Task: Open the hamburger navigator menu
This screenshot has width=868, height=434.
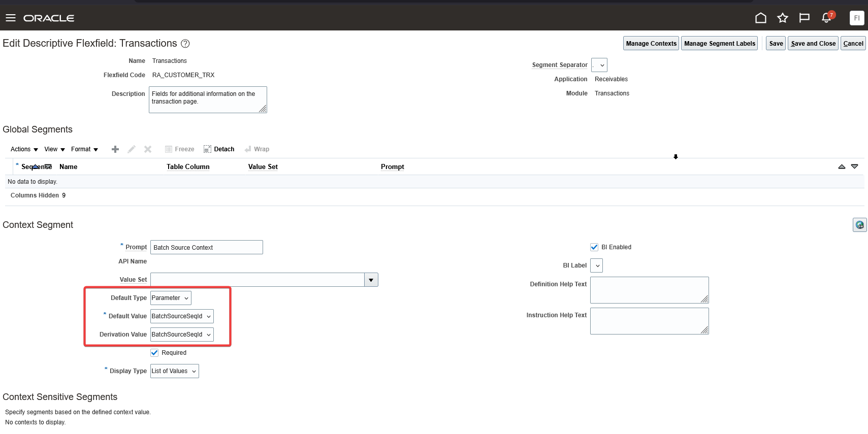Action: click(x=11, y=18)
